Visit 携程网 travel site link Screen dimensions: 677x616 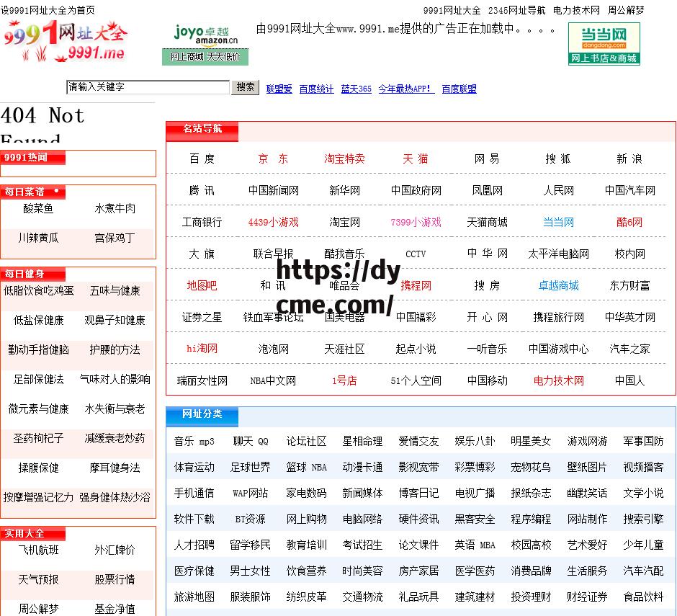point(416,285)
